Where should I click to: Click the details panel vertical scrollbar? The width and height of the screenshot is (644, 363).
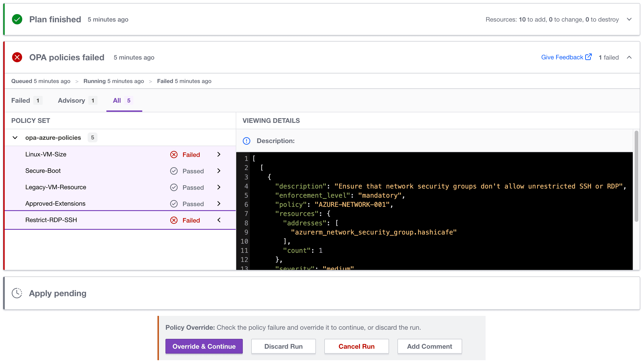(x=636, y=176)
